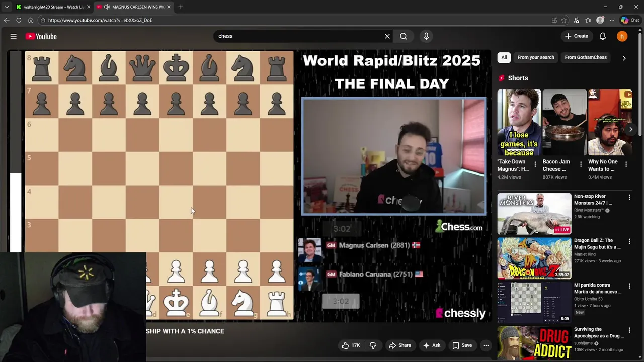Go to the YouTube home logo
This screenshot has width=644, height=362.
point(41,36)
